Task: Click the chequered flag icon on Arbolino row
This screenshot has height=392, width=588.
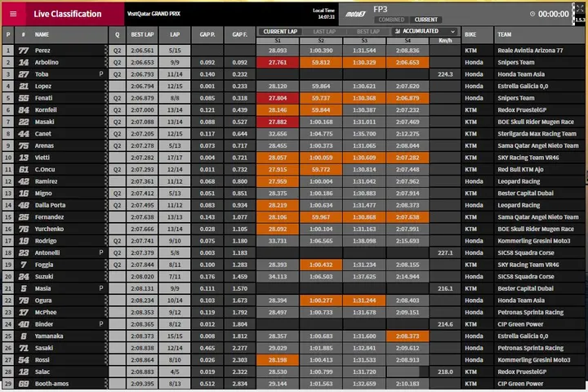Action: [x=105, y=62]
